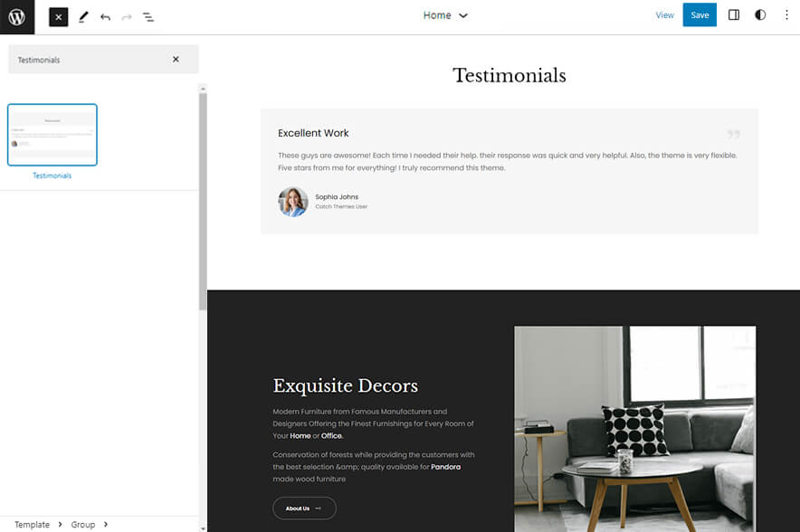Click the Testimonials search field

pyautogui.click(x=90, y=59)
